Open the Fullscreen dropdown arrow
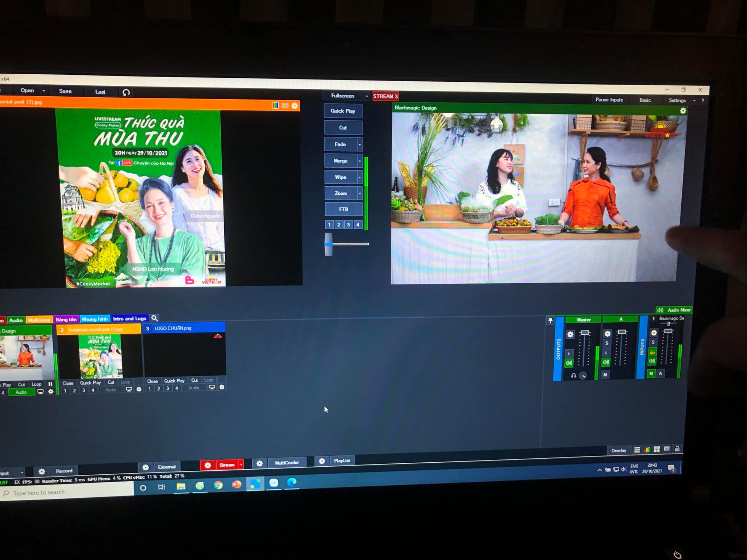The height and width of the screenshot is (560, 747). (x=367, y=96)
